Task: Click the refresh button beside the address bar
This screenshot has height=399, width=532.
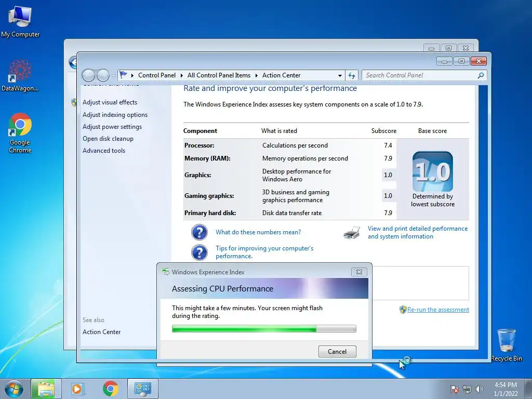Action: (352, 75)
